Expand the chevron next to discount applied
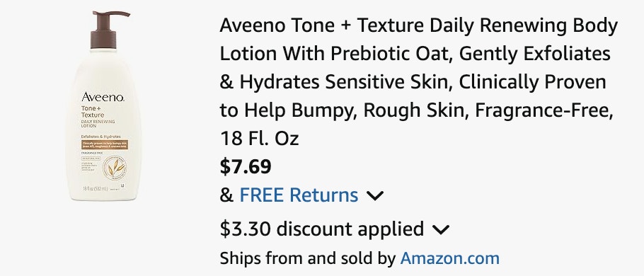 point(441,229)
